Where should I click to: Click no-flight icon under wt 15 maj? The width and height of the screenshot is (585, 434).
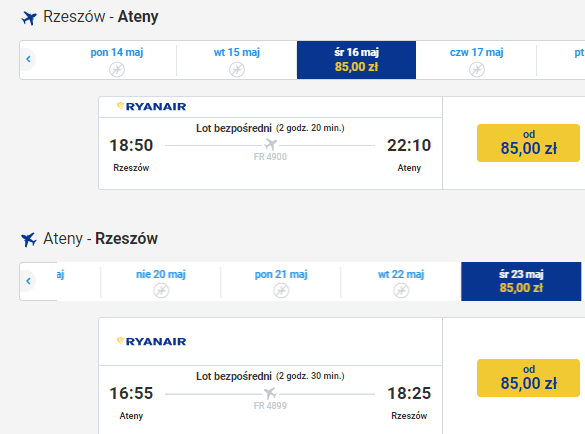[237, 69]
